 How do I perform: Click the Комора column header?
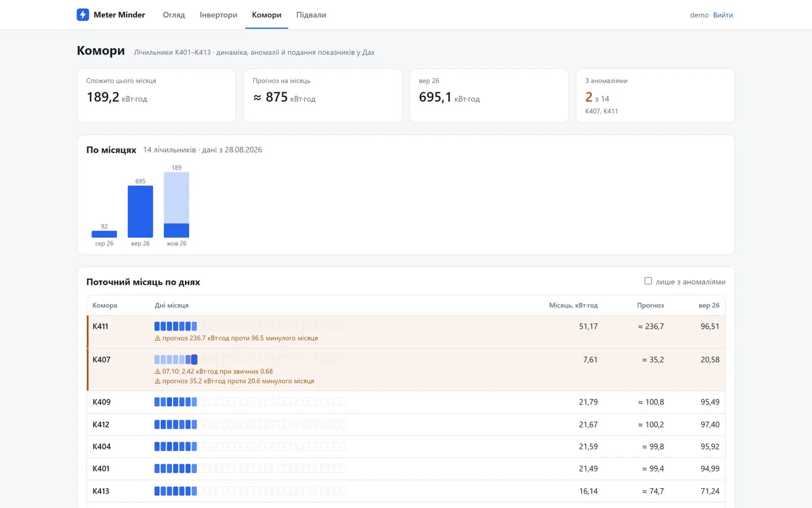(x=105, y=305)
